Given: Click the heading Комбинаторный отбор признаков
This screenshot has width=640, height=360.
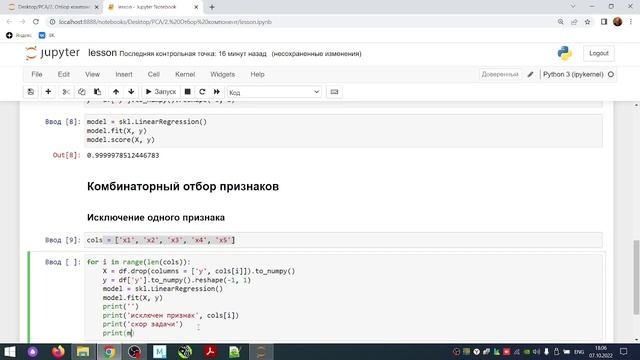Looking at the screenshot, I should point(183,187).
